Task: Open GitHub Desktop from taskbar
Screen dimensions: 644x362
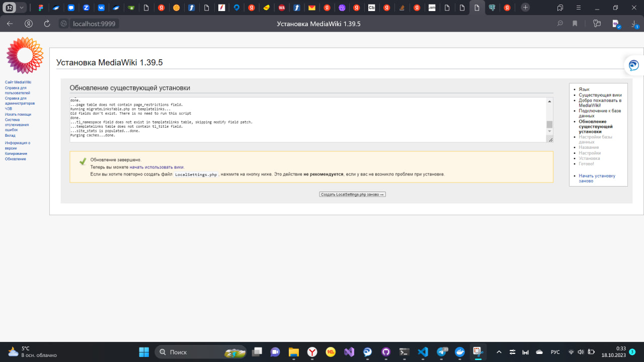Action: (386, 352)
